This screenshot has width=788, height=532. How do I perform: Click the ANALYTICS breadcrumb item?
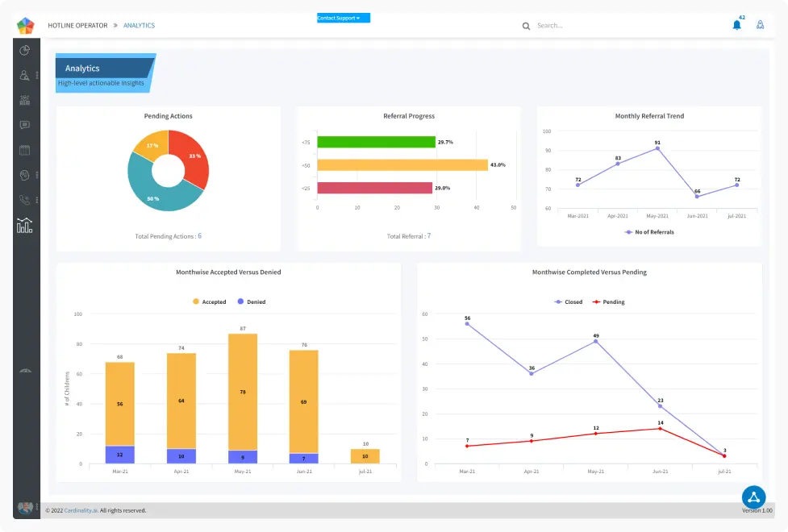[x=139, y=26]
